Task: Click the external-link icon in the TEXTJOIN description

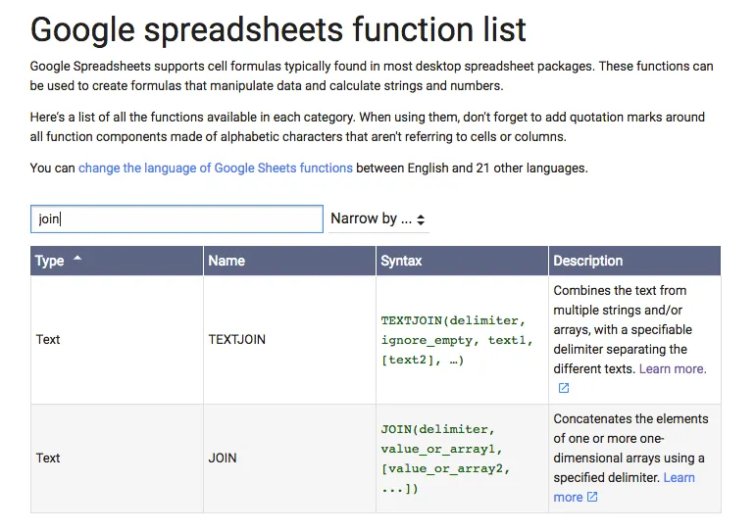Action: point(564,388)
